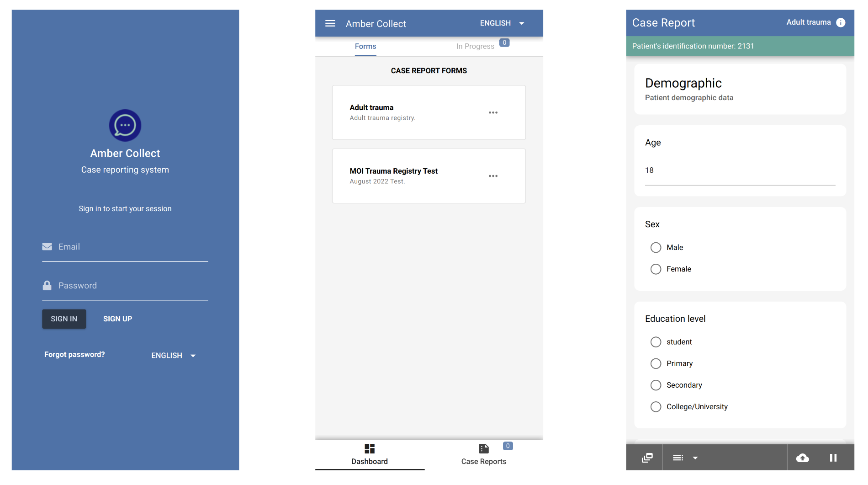Click the Dashboard grid icon
The image size is (868, 485).
coord(370,448)
